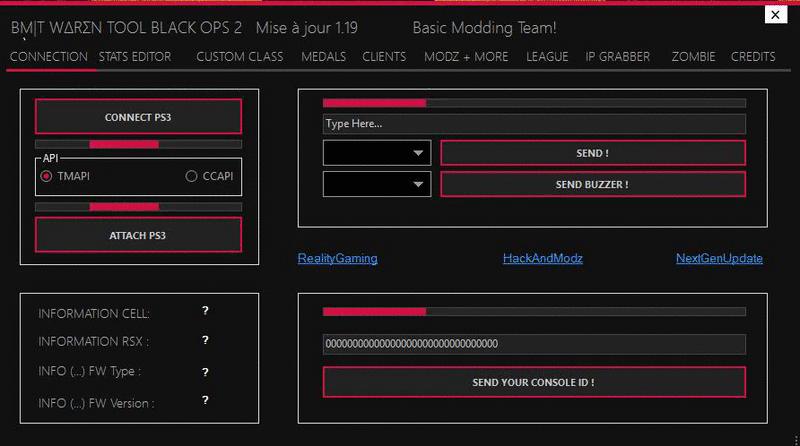The width and height of the screenshot is (800, 446).
Task: Click the SEND BUZZER ! button
Action: [x=593, y=184]
